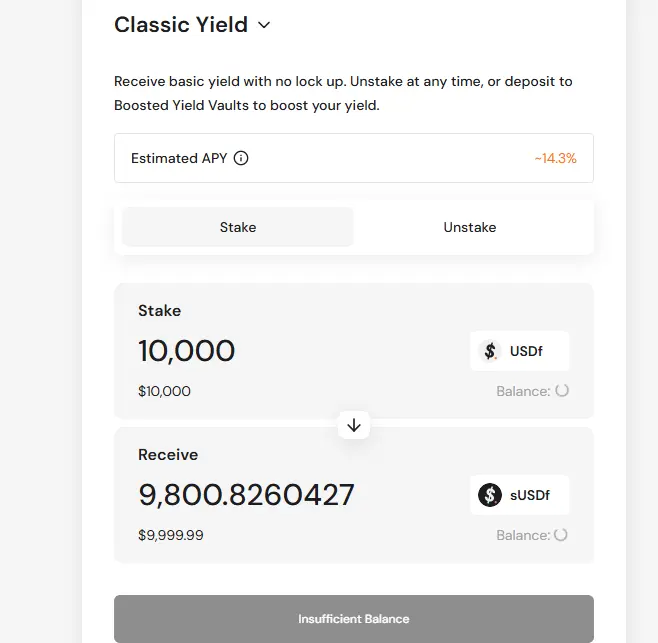658x643 pixels.
Task: Select the receive amount 9,800.8260427
Action: [246, 495]
